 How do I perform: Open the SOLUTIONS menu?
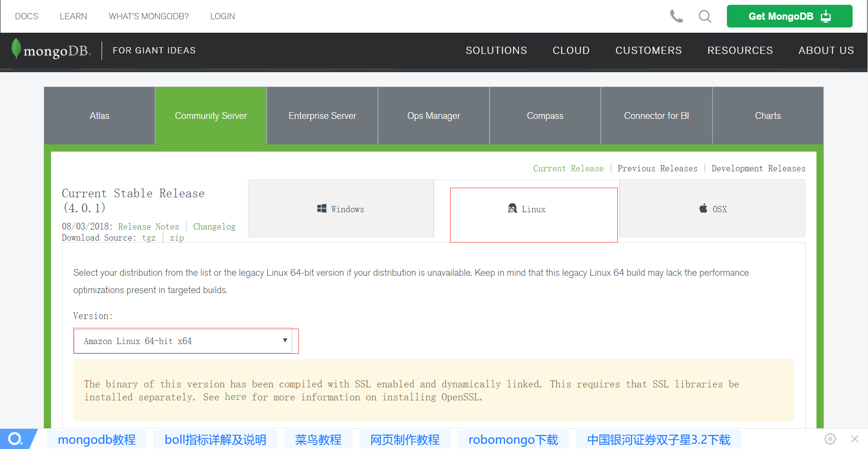pos(496,51)
